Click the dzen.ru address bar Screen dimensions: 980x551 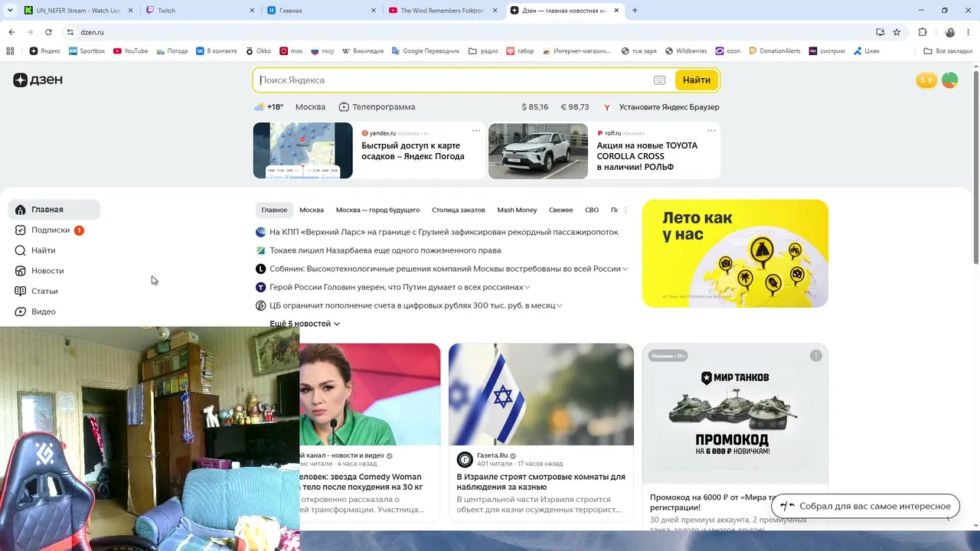coord(467,32)
